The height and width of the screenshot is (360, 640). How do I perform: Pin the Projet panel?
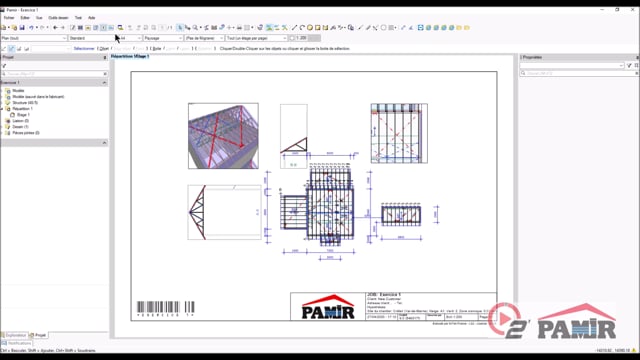tap(105, 58)
